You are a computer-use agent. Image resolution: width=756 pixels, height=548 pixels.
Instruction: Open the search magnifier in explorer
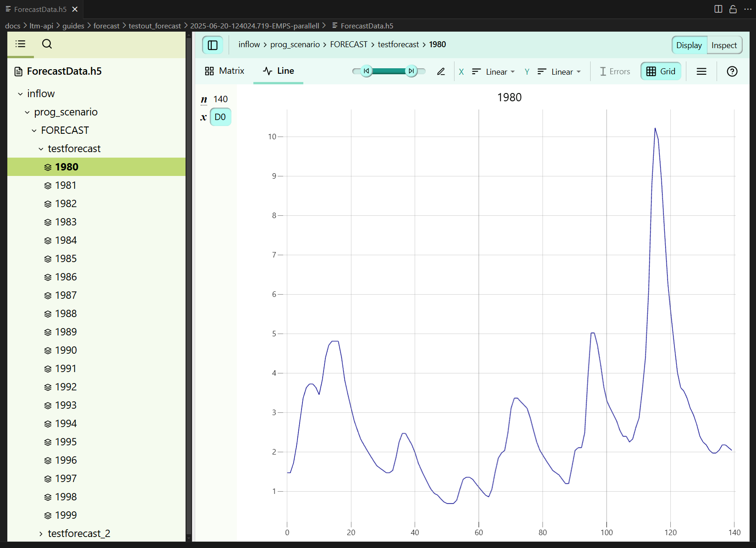(47, 44)
